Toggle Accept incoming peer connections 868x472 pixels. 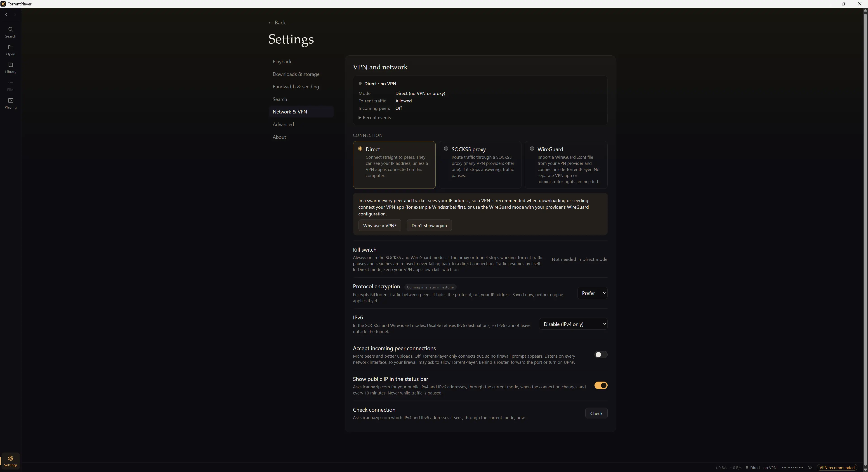tap(600, 354)
